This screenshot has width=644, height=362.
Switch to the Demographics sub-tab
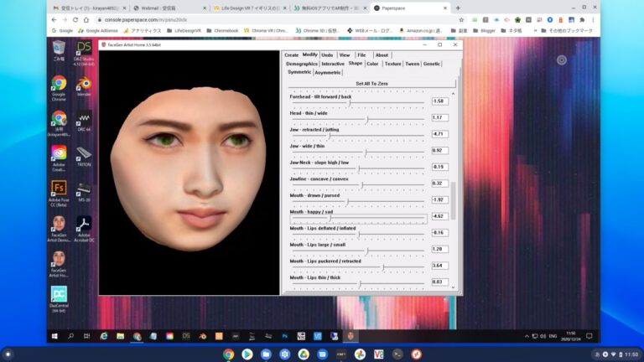pyautogui.click(x=302, y=64)
